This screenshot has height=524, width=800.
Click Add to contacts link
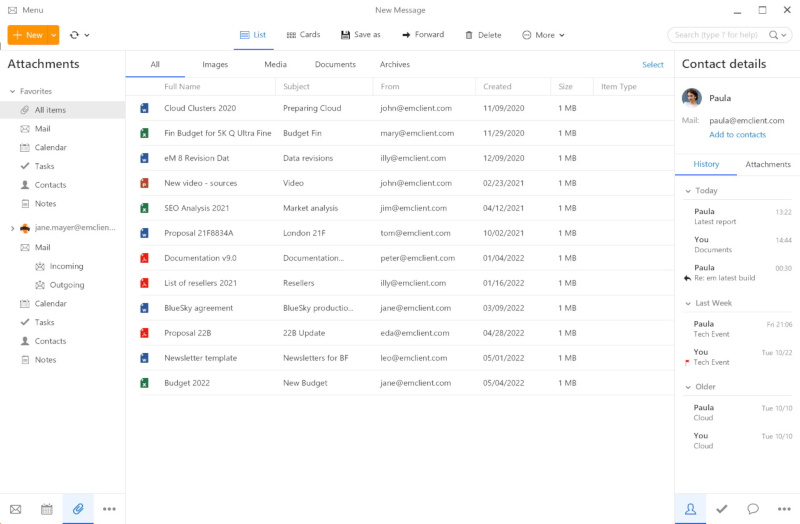pyautogui.click(x=737, y=135)
